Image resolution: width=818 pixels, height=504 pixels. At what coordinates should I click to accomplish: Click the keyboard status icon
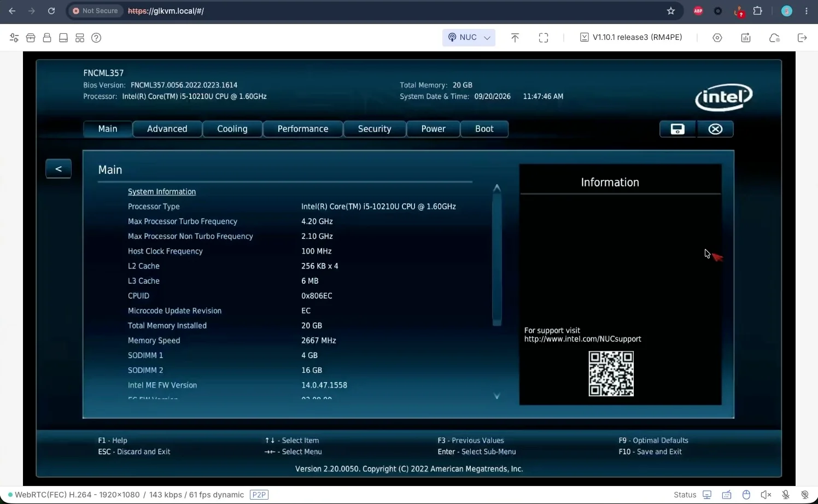[x=727, y=495]
